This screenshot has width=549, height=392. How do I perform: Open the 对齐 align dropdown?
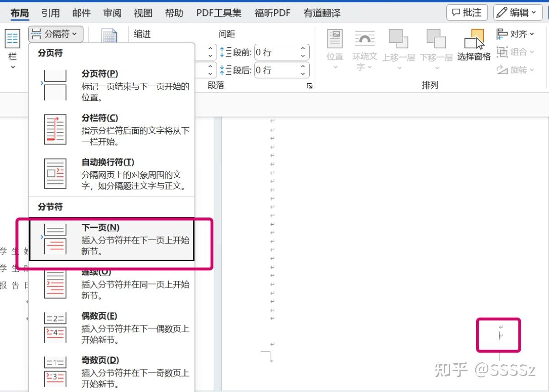pyautogui.click(x=515, y=34)
